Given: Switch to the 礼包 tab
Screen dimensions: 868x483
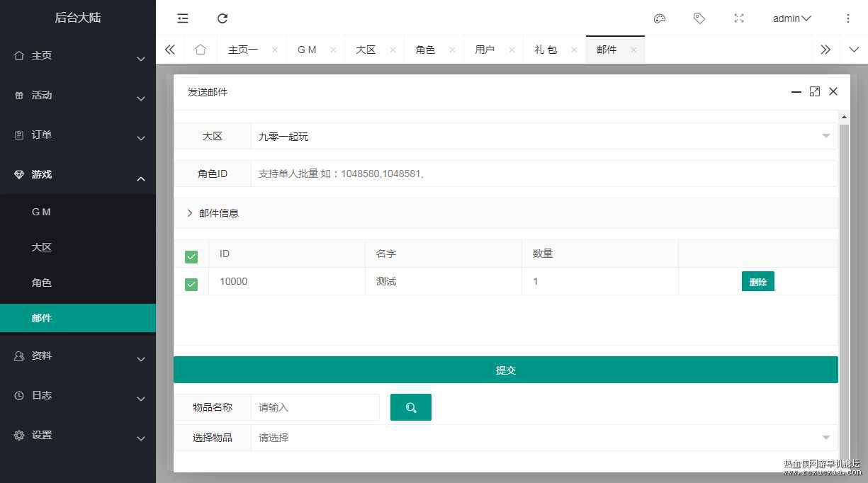Looking at the screenshot, I should [546, 50].
